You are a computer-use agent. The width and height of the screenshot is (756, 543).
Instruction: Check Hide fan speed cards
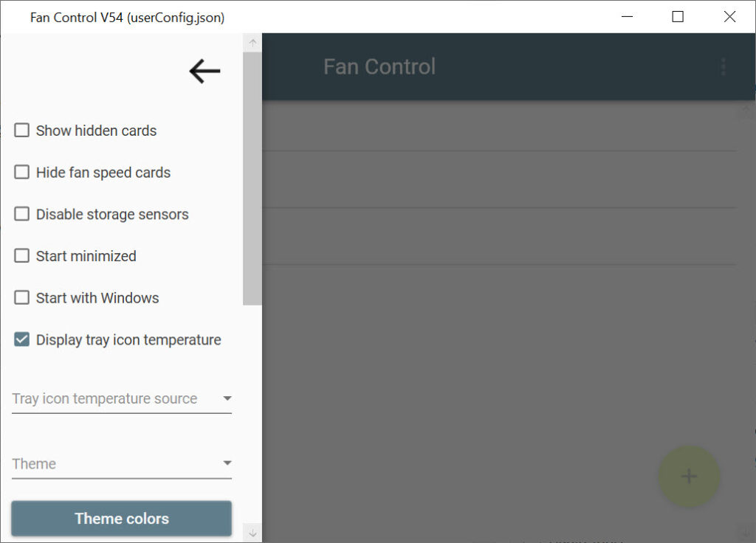(21, 172)
